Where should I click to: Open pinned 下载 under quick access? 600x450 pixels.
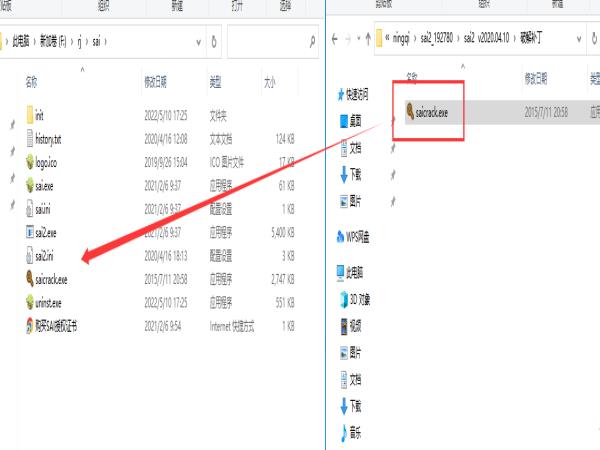351,174
